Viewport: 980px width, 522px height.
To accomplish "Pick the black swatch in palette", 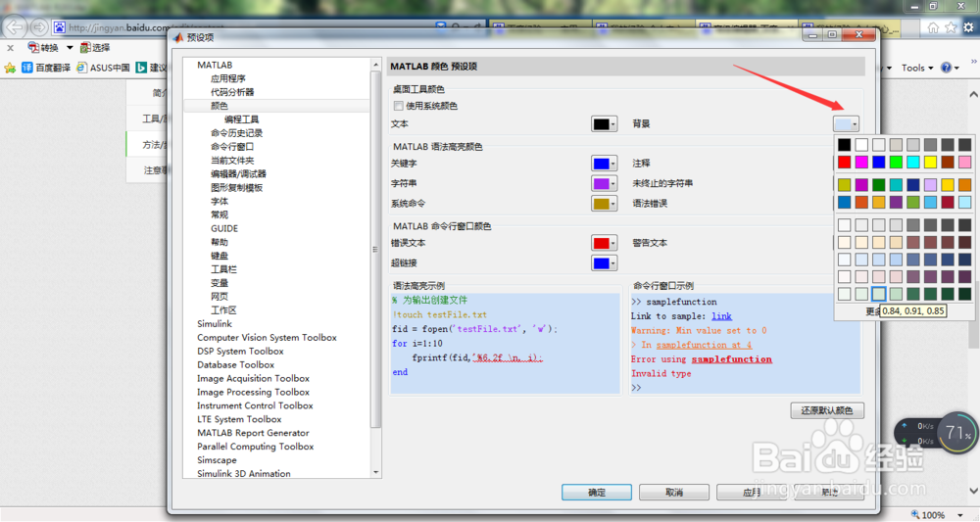I will (x=845, y=145).
